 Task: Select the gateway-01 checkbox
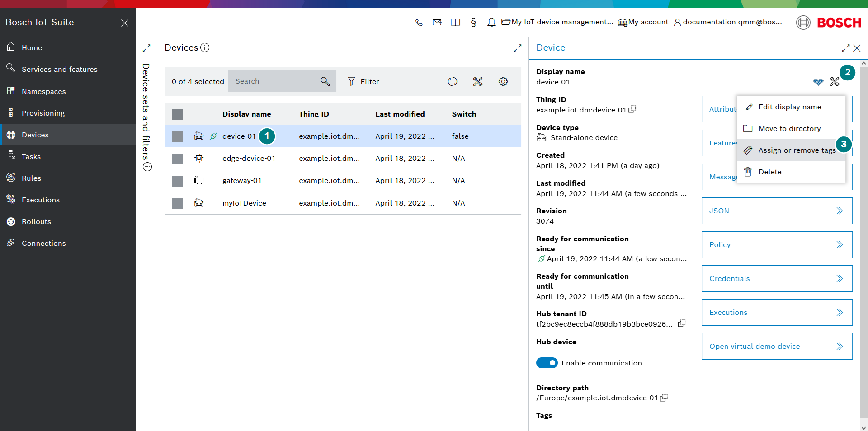pos(177,181)
